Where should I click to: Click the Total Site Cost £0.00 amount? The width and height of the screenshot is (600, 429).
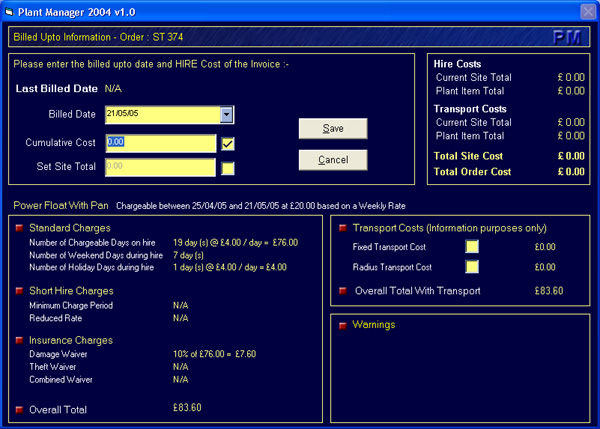coord(571,156)
